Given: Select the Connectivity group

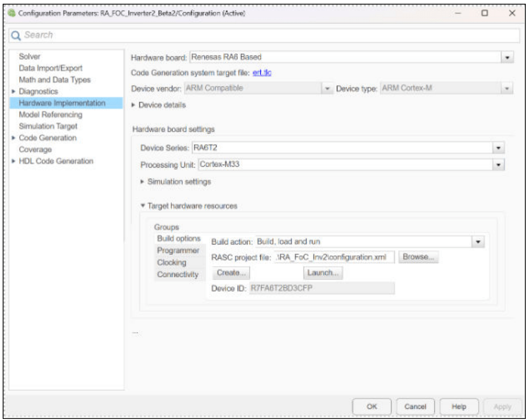Looking at the screenshot, I should point(177,275).
